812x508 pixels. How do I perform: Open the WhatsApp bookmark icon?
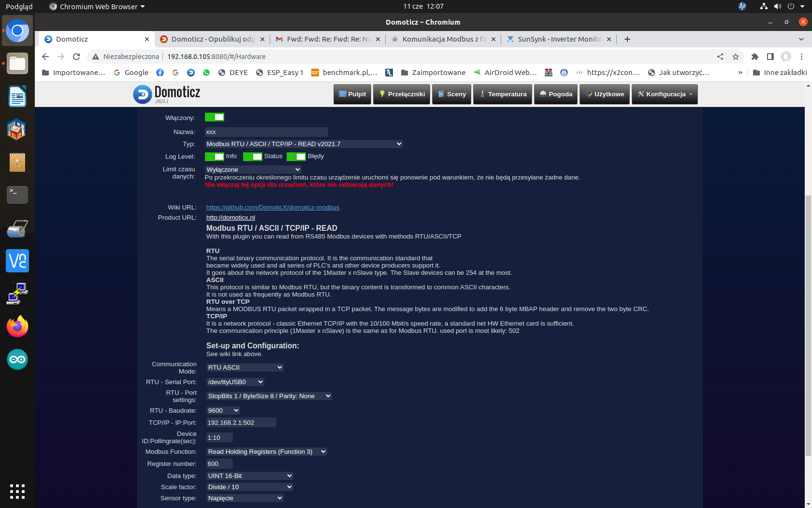click(206, 73)
